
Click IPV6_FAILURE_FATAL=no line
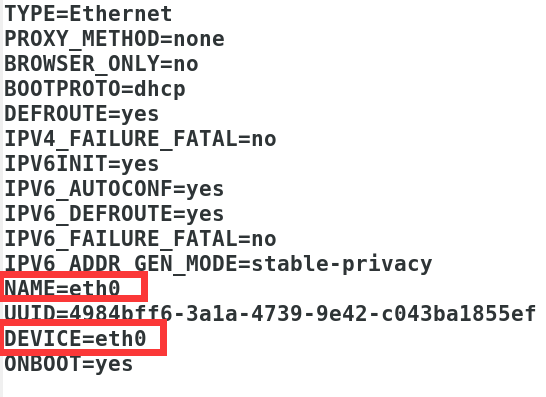(x=140, y=240)
